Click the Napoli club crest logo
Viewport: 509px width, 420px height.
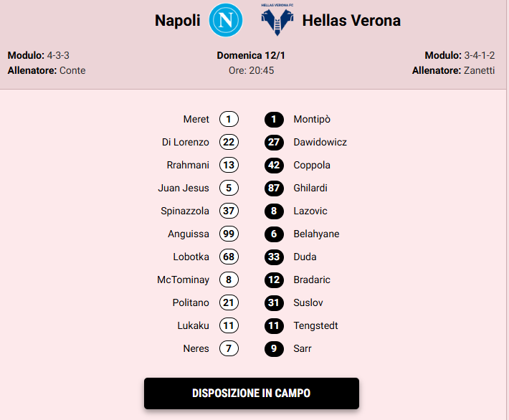click(x=226, y=20)
